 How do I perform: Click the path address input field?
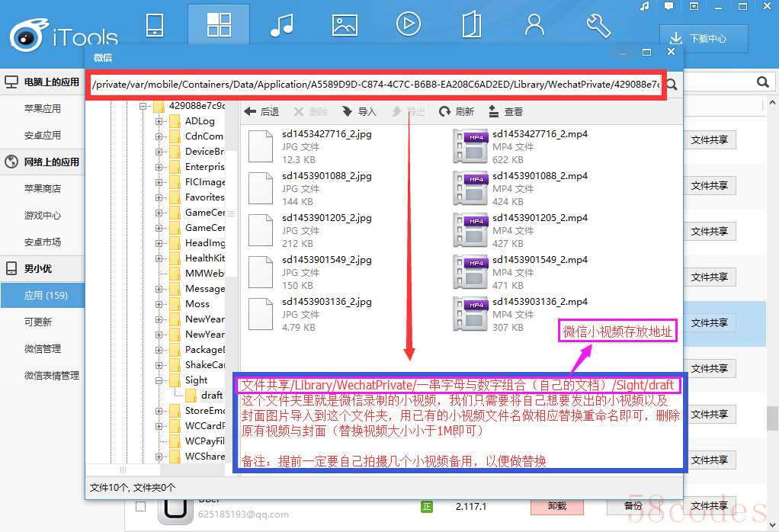(x=376, y=85)
